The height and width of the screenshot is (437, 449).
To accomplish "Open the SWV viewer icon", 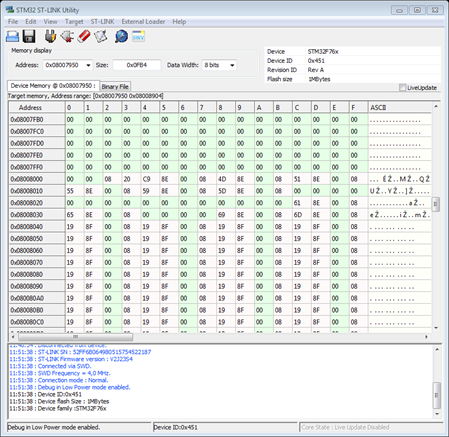I will [x=138, y=36].
